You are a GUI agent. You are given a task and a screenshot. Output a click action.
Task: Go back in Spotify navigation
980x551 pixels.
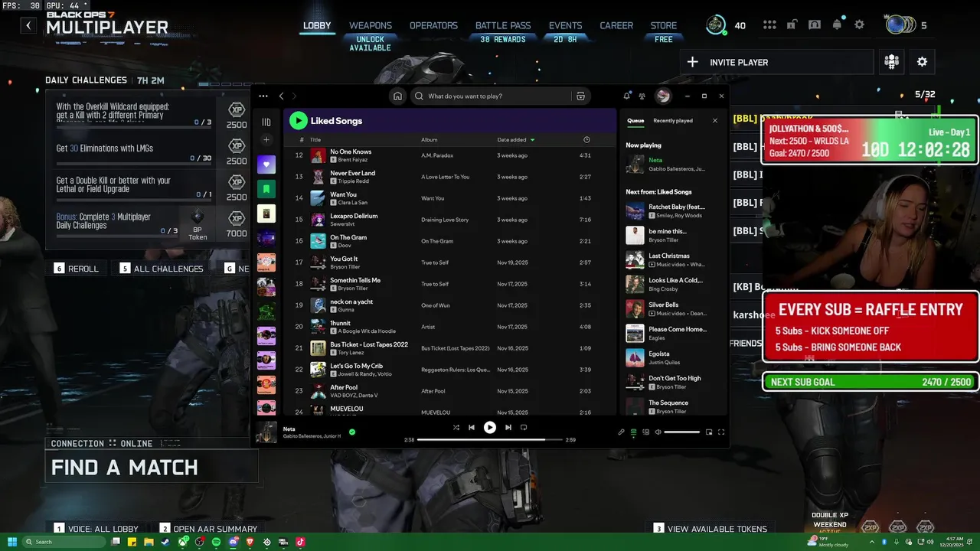pos(281,96)
